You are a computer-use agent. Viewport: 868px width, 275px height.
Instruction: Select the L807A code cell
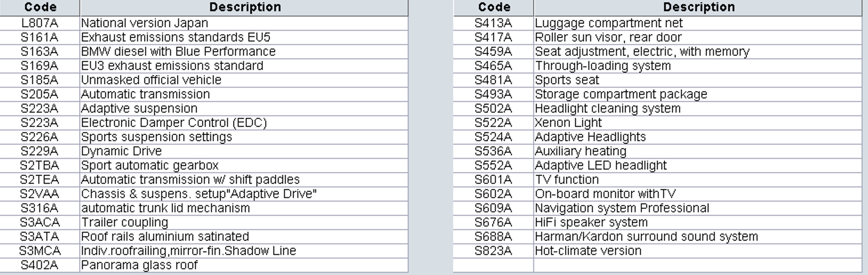coord(40,23)
